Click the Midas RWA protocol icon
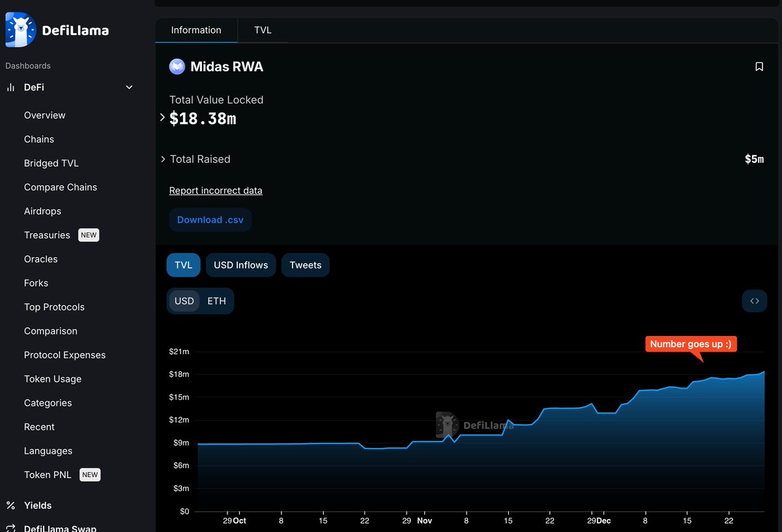 pyautogui.click(x=177, y=66)
